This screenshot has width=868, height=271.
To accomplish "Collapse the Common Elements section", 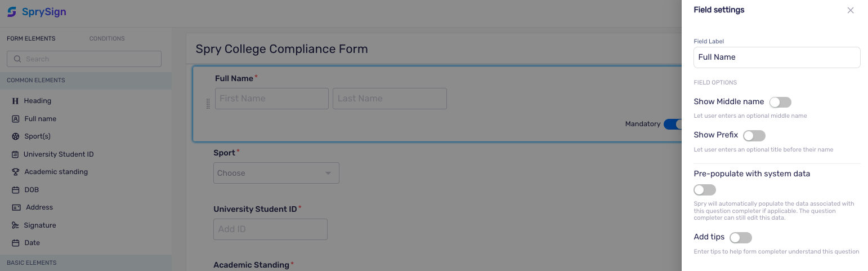I will (x=86, y=81).
